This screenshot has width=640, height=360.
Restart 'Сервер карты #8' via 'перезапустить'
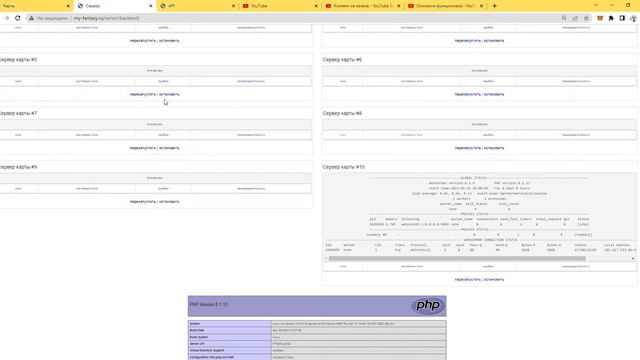(x=468, y=148)
